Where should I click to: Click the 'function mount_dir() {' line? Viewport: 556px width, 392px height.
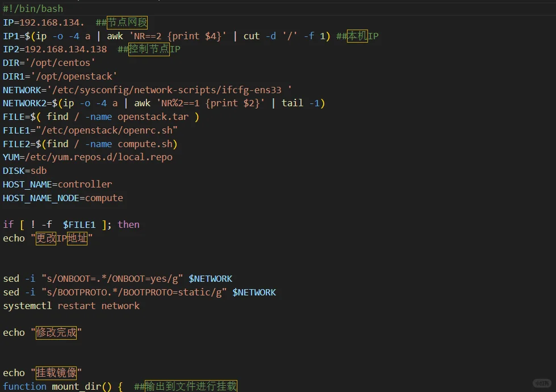(x=63, y=386)
